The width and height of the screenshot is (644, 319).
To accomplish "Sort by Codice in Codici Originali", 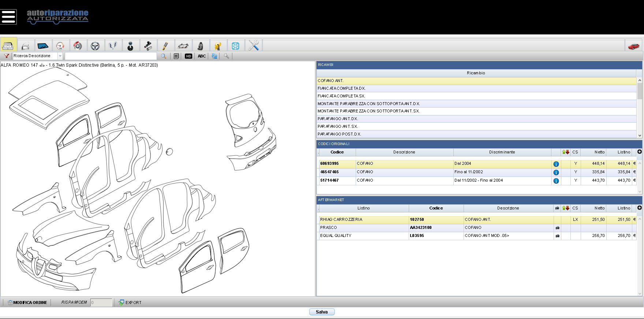I will [337, 152].
